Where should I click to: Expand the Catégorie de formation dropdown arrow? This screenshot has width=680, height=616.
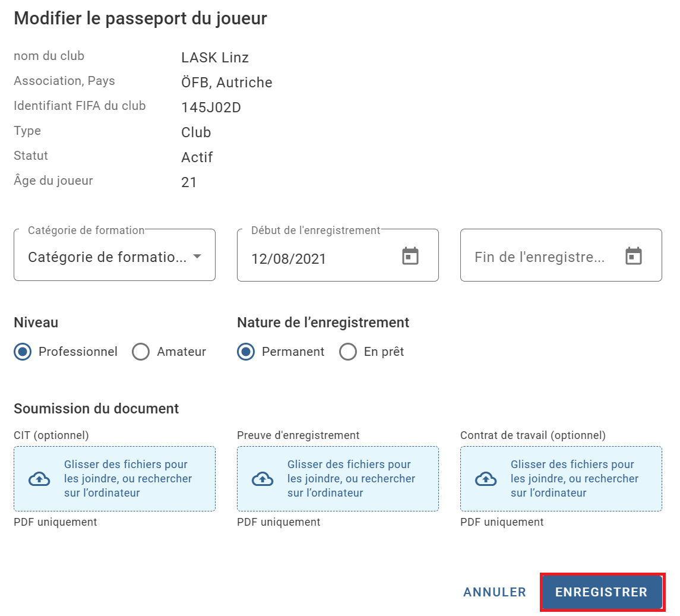coord(197,257)
